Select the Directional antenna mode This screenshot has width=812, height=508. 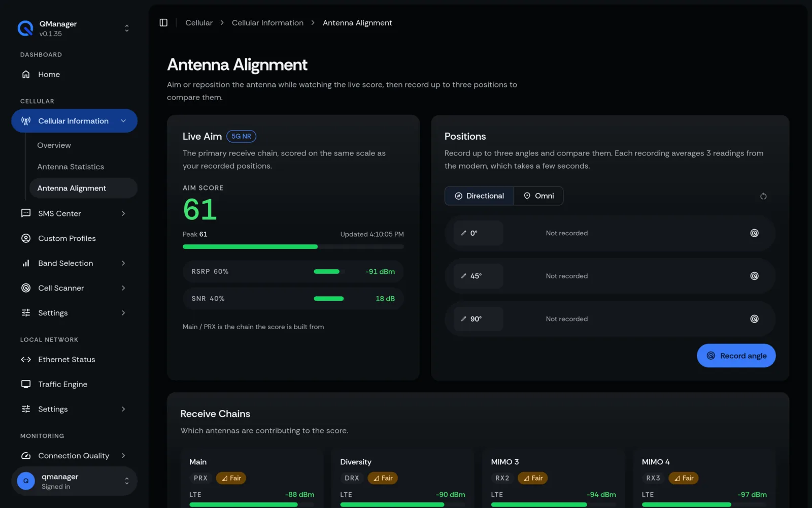pyautogui.click(x=479, y=196)
